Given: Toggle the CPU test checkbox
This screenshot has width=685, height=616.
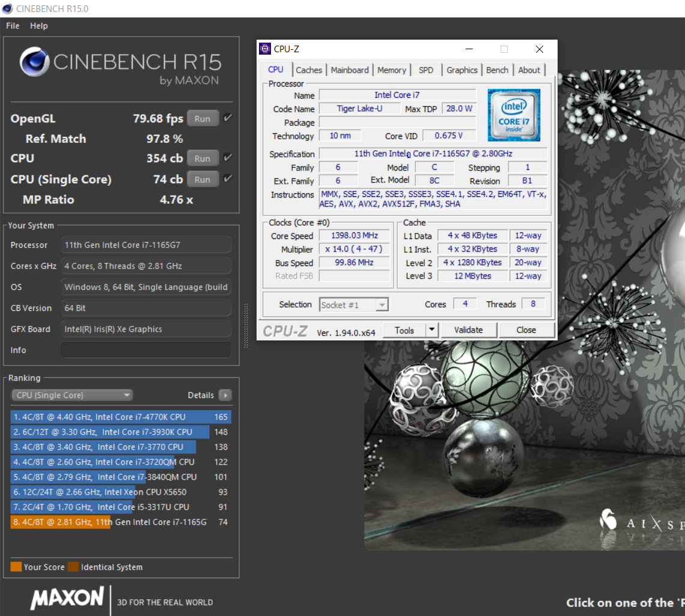Looking at the screenshot, I should 228,157.
